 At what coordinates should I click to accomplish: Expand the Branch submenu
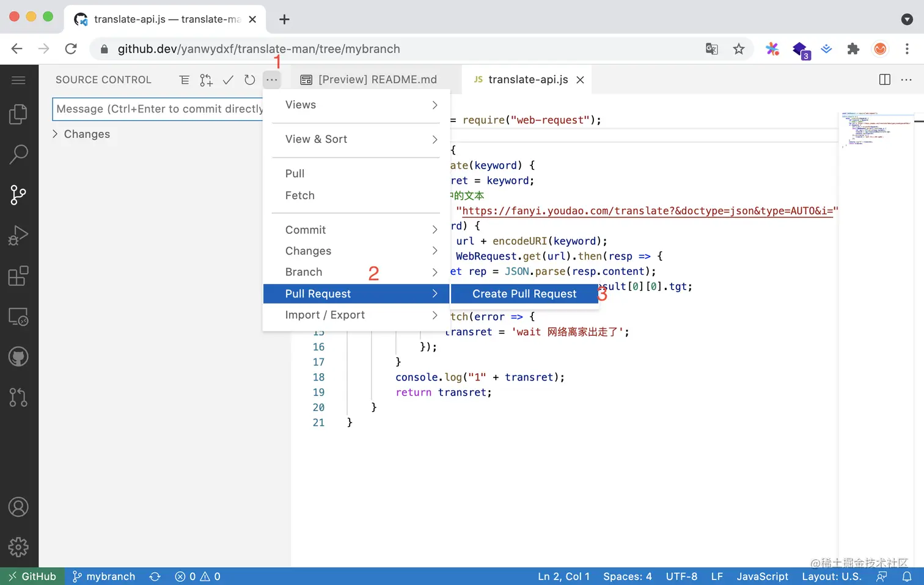point(356,272)
